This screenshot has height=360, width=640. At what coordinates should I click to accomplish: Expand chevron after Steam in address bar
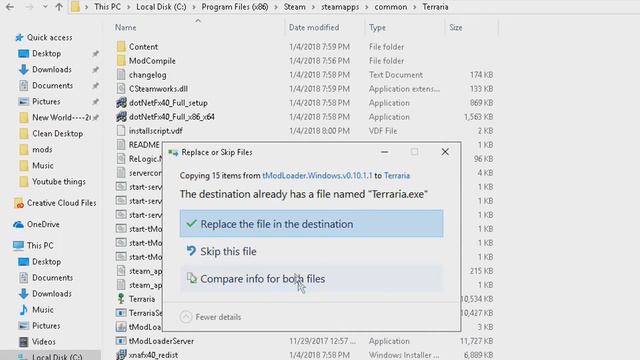pos(313,7)
